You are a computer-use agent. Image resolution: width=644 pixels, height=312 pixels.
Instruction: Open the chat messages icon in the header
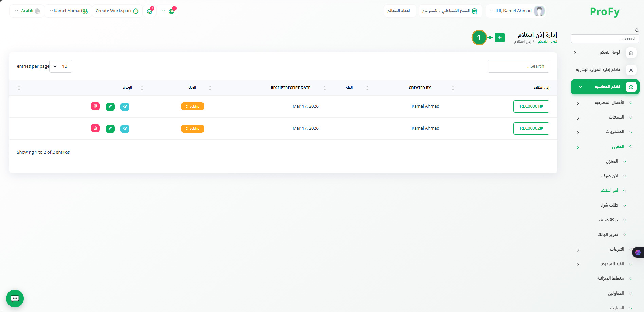[x=149, y=11]
